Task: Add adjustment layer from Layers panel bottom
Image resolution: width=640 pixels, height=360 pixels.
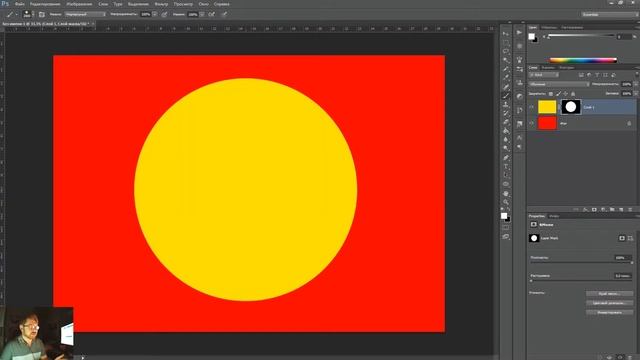Action: [603, 209]
